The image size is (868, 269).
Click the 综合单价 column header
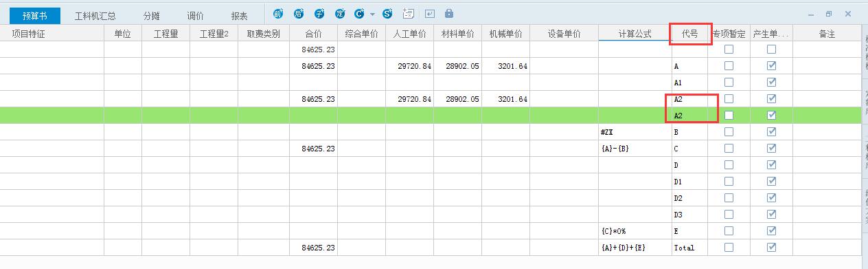[361, 34]
